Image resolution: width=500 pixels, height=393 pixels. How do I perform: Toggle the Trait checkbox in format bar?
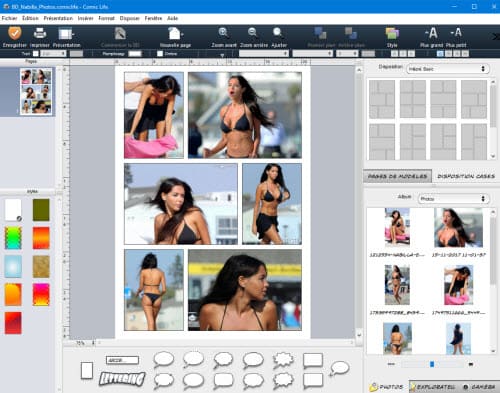(x=35, y=54)
